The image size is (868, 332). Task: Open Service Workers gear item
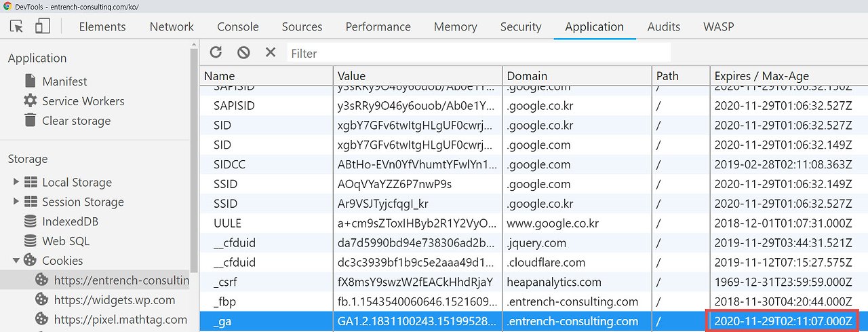[74, 101]
